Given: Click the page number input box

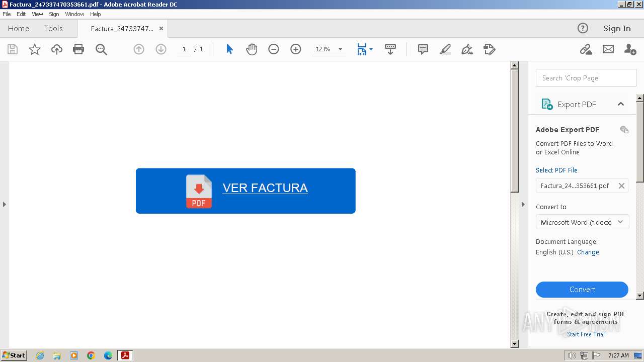Looking at the screenshot, I should [184, 49].
